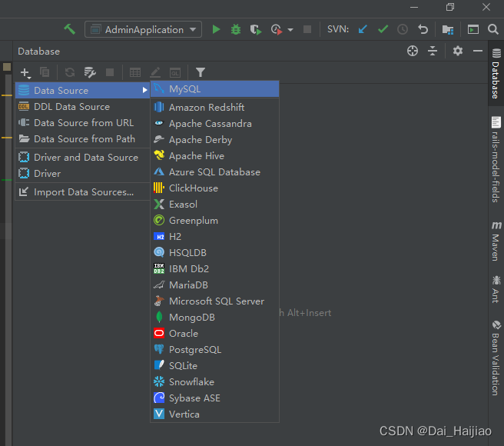Choose PostgreSQL data source
The height and width of the screenshot is (446, 504).
214,349
